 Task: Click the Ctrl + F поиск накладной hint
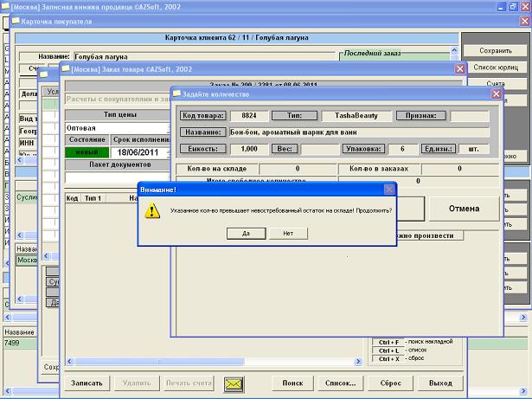pyautogui.click(x=413, y=342)
